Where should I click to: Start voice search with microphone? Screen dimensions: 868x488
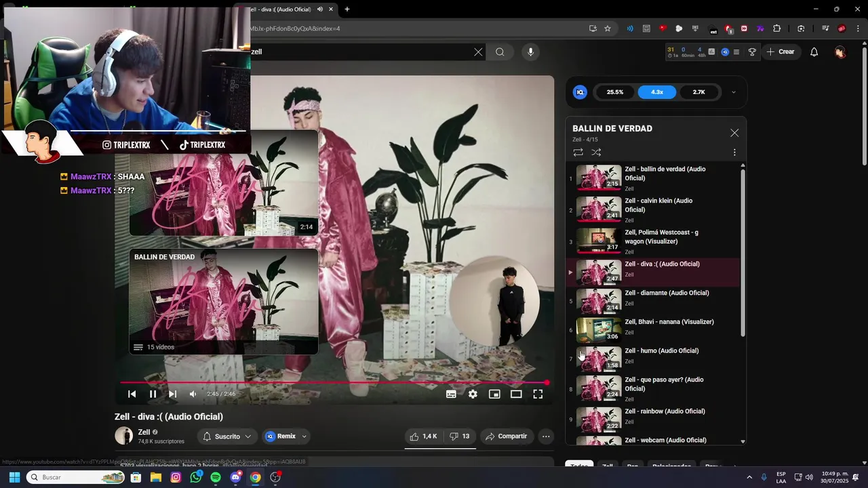(x=530, y=52)
